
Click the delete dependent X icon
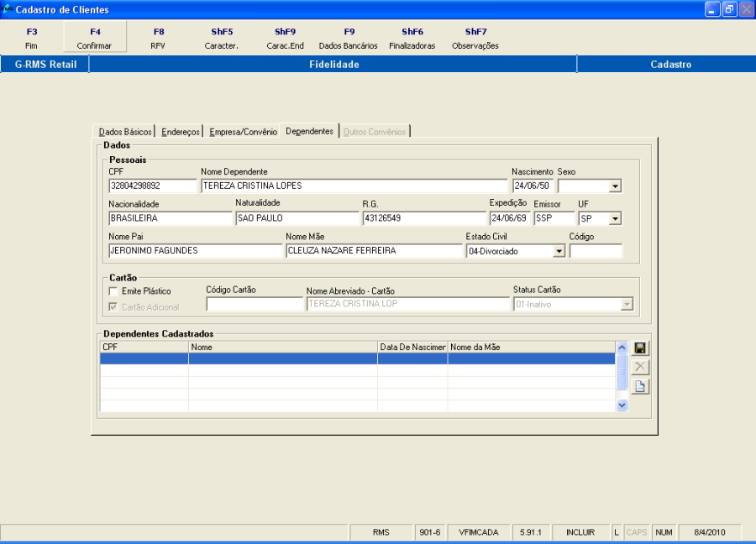(x=640, y=368)
